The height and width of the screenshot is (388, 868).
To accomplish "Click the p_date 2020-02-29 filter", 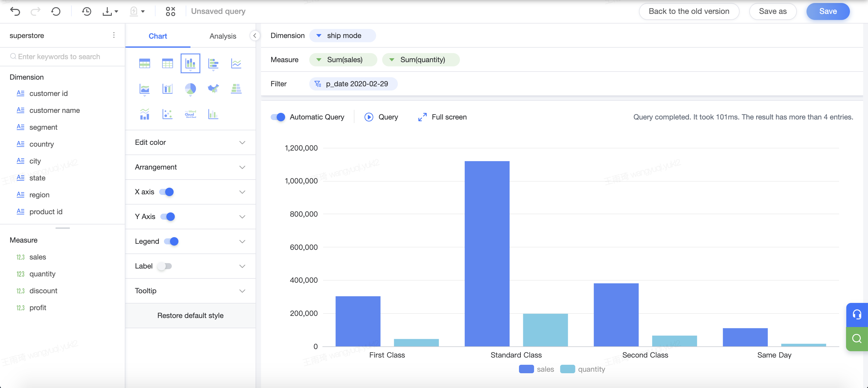I will pyautogui.click(x=353, y=84).
